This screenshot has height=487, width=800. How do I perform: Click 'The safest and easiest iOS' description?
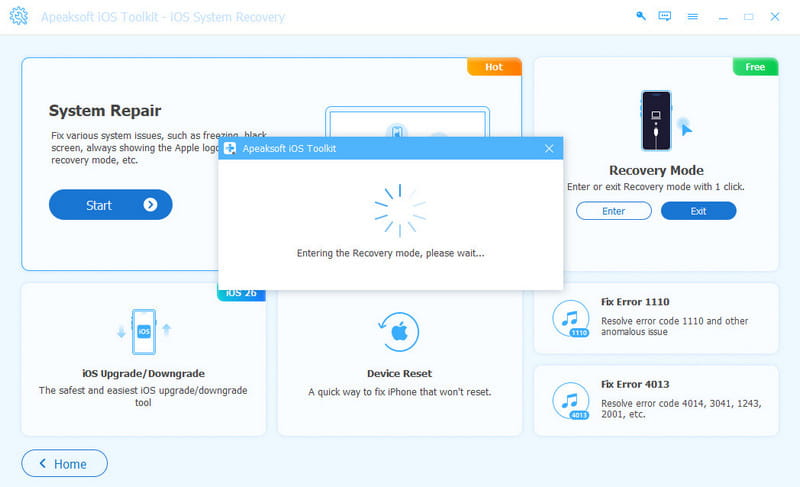(x=143, y=396)
